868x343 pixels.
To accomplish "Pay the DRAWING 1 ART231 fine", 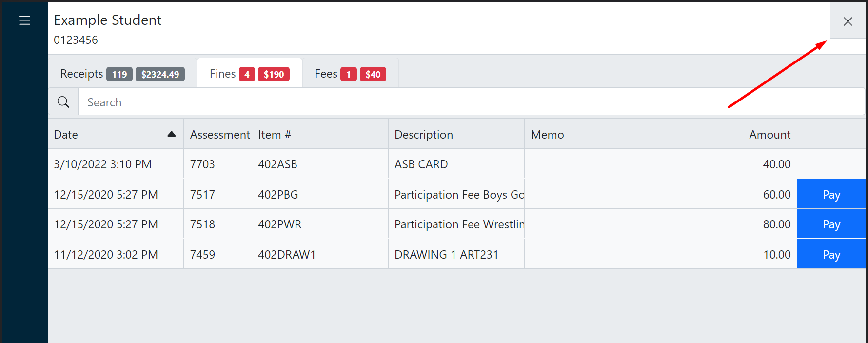I will pyautogui.click(x=831, y=254).
